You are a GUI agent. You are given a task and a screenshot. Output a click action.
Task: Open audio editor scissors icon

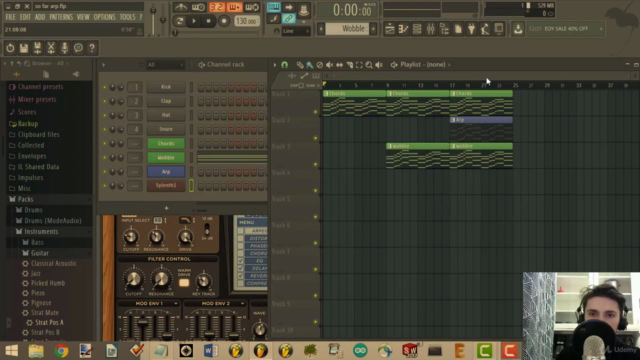click(x=51, y=48)
